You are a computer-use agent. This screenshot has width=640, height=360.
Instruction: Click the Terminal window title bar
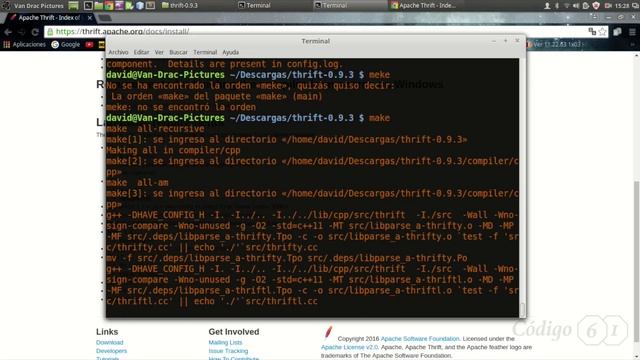pyautogui.click(x=316, y=41)
